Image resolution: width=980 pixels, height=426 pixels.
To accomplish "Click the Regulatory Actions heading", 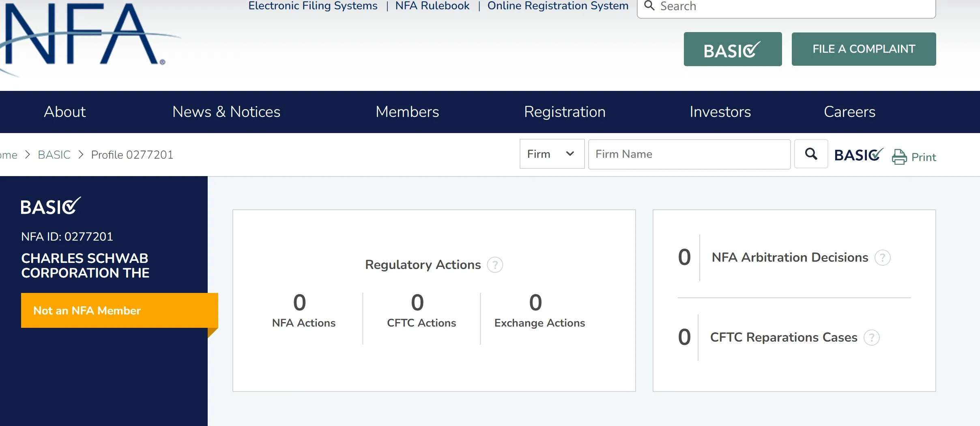I will point(423,265).
